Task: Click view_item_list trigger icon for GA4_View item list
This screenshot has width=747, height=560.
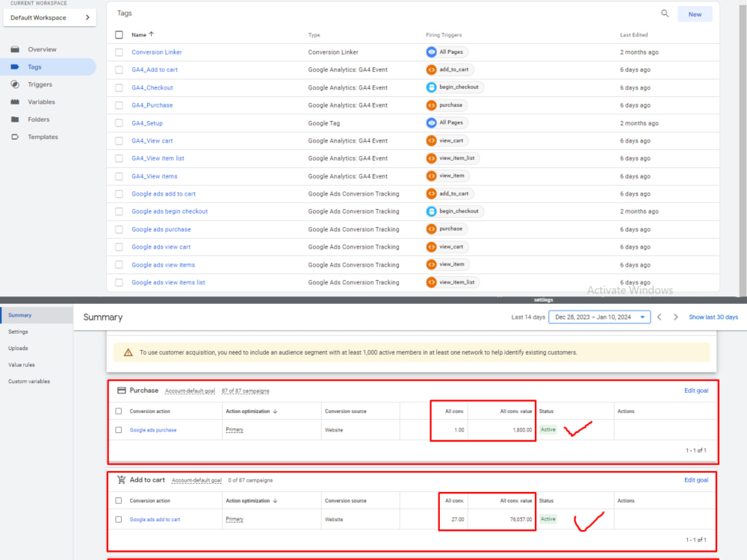Action: (x=431, y=158)
